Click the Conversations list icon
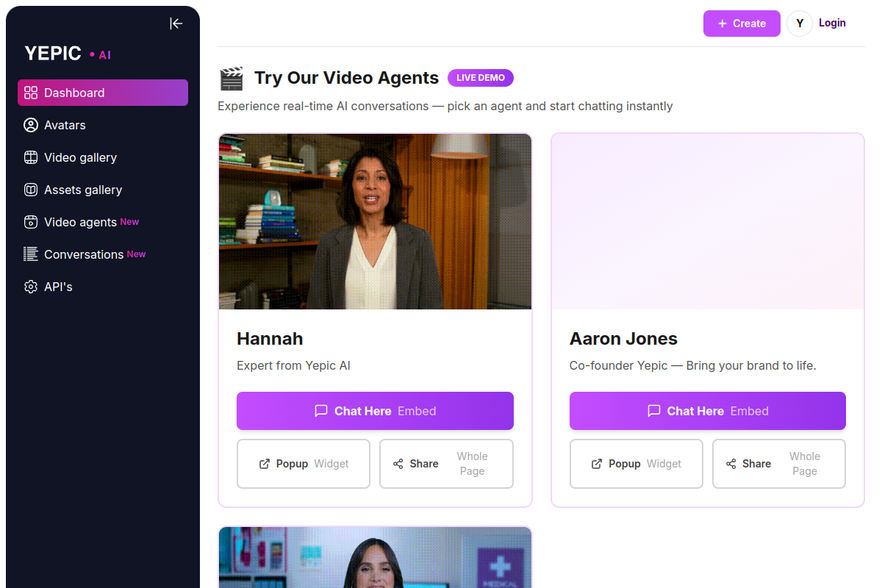Viewport: 882px width, 588px height. [31, 254]
